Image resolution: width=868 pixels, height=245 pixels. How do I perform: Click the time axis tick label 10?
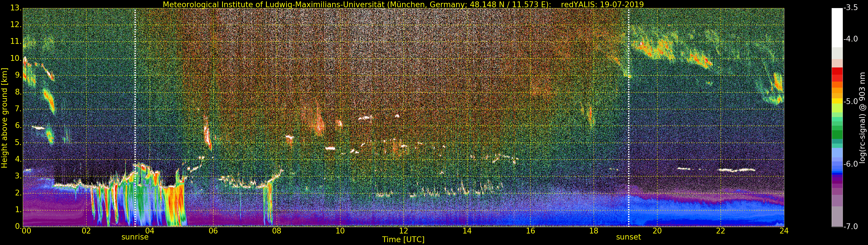(340, 231)
